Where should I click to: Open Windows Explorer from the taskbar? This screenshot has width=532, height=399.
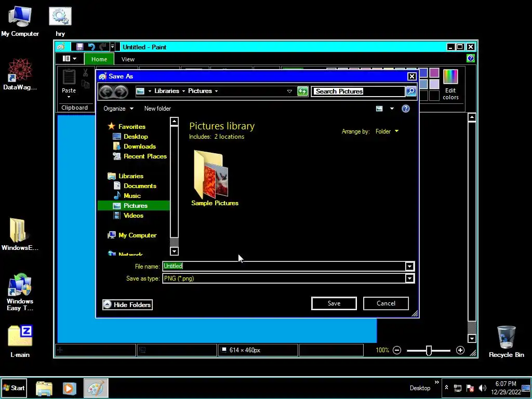44,388
